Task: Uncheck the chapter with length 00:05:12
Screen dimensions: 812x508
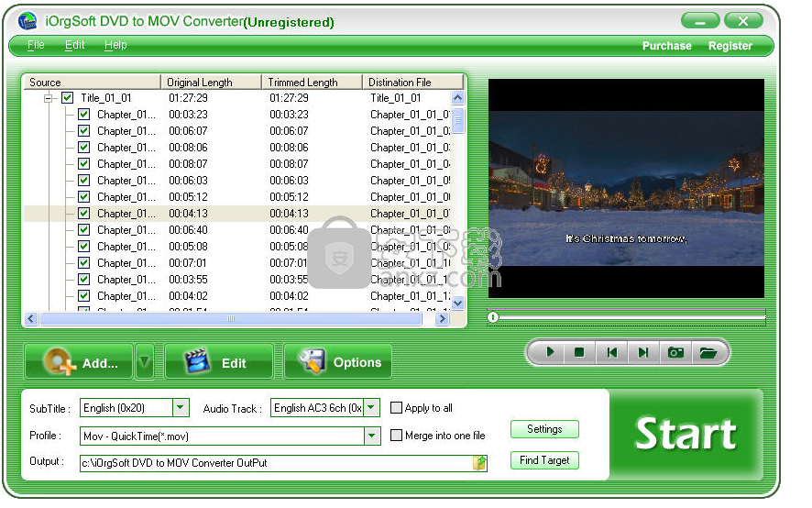Action: click(84, 197)
